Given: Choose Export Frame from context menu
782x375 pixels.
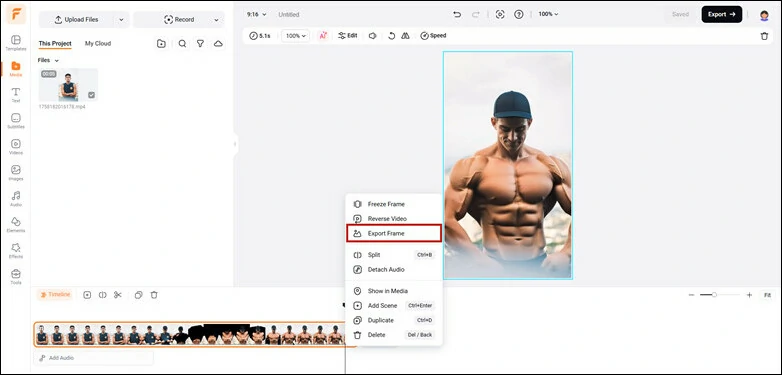Looking at the screenshot, I should coord(393,233).
